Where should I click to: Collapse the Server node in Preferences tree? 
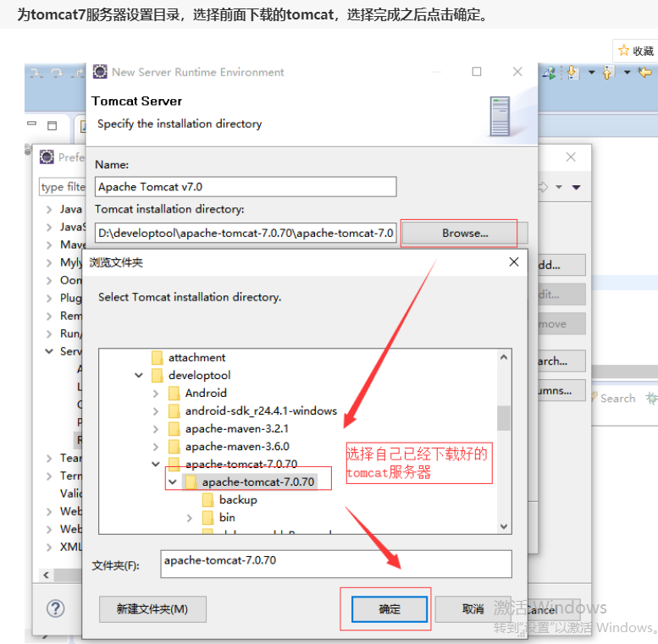[49, 351]
